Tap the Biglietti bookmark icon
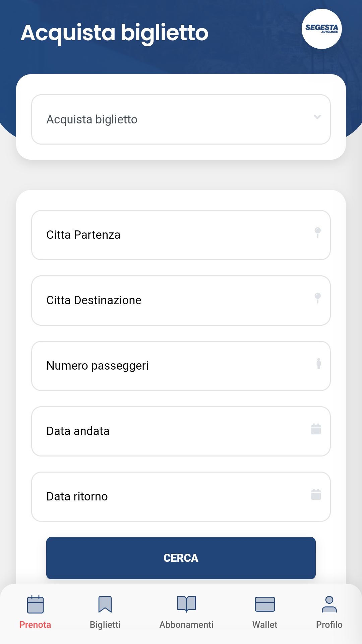362x644 pixels. pyautogui.click(x=105, y=604)
